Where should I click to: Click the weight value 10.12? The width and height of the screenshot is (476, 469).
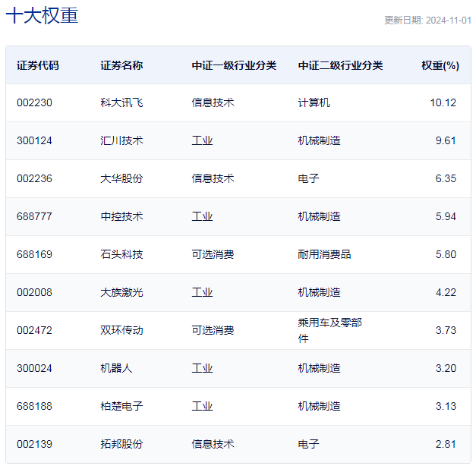pyautogui.click(x=443, y=102)
